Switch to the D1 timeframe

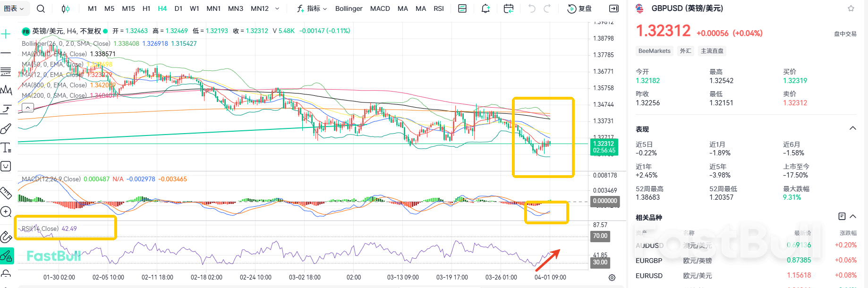point(178,8)
